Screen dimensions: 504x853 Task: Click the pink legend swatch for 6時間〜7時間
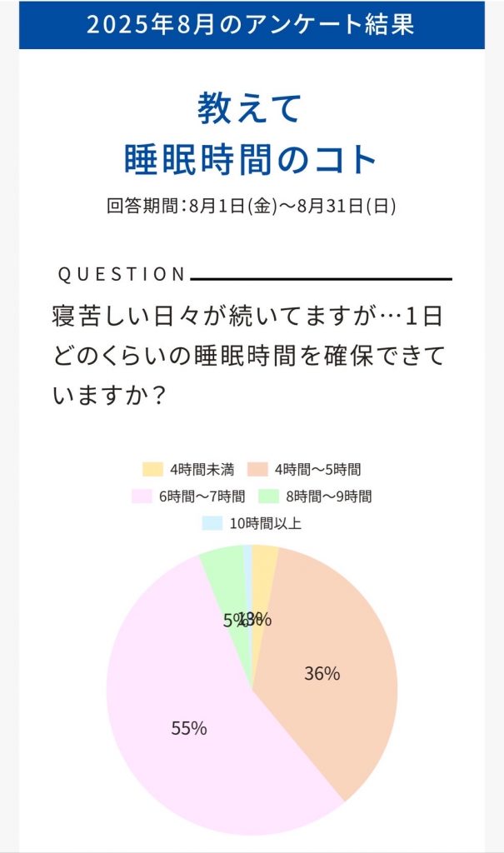coord(142,496)
